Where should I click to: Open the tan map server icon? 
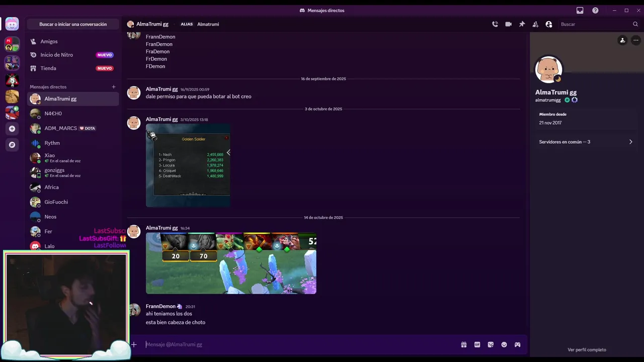[x=12, y=96]
